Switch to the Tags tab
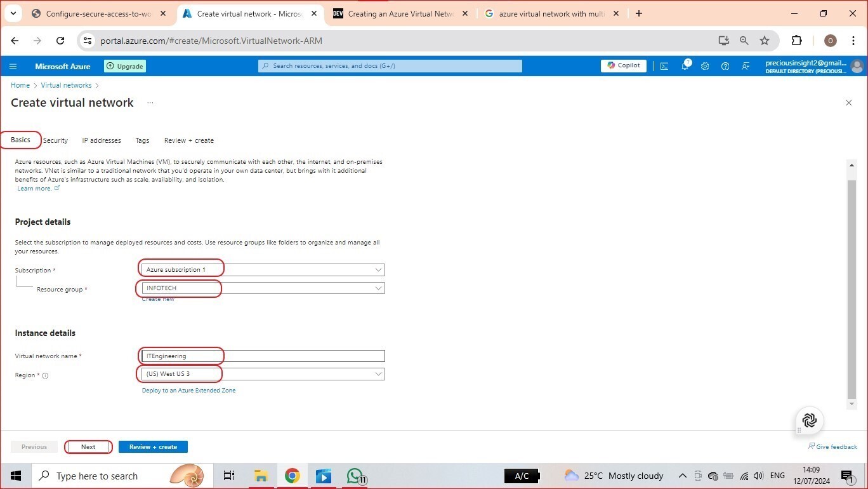Viewport: 868px width, 489px height. click(142, 140)
